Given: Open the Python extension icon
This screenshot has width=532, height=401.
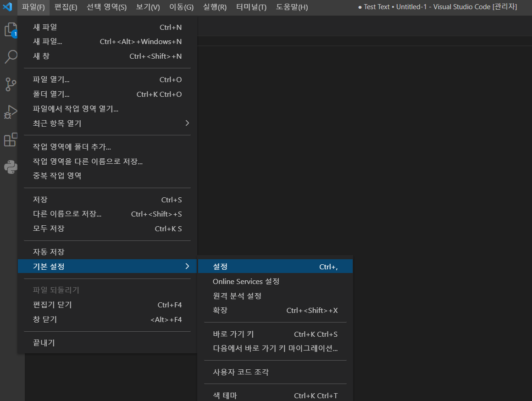Looking at the screenshot, I should pos(11,167).
